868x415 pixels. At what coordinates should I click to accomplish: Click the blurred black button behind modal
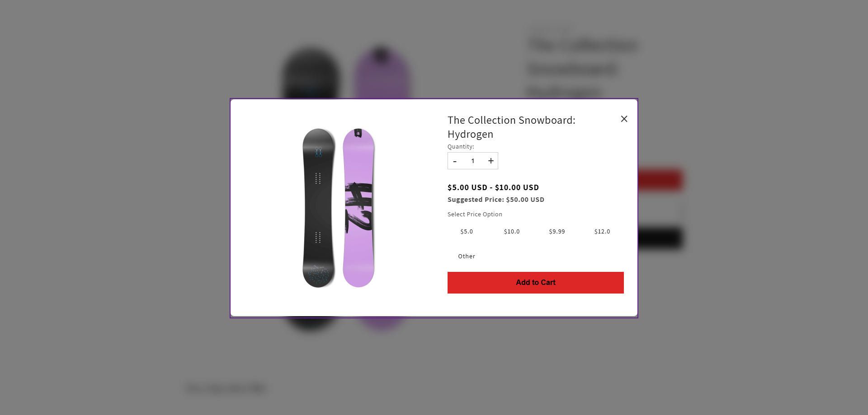[660, 238]
